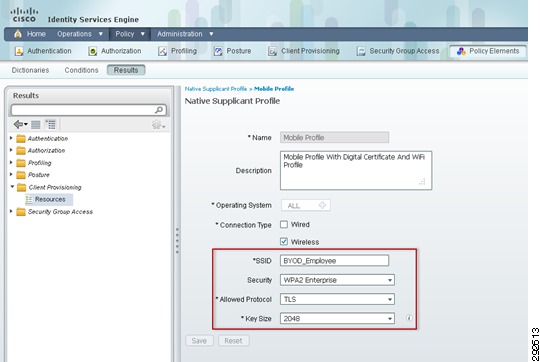The width and height of the screenshot is (540, 362).
Task: Click the Home link in navigation bar
Action: (36, 34)
